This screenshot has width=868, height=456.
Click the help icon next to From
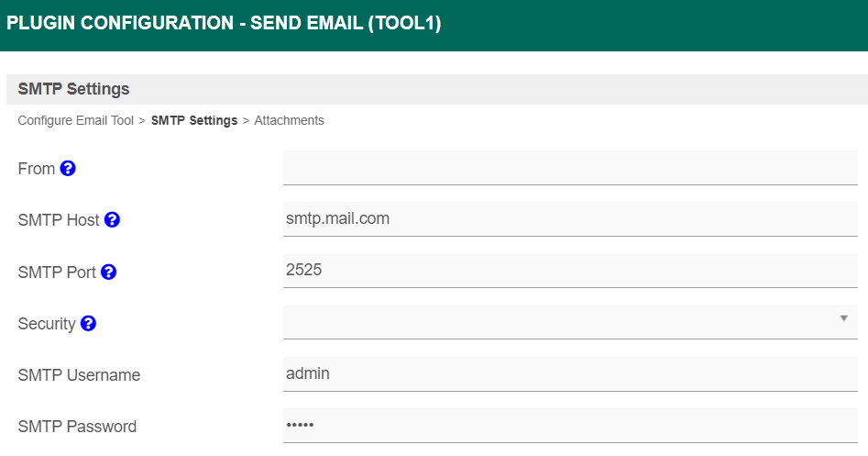[68, 169]
